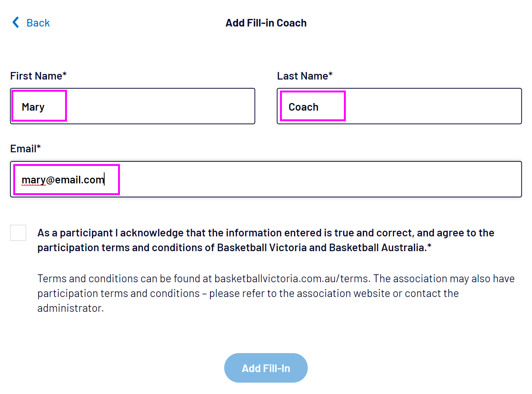This screenshot has width=532, height=394.
Task: Go back using the Back link text
Action: (38, 23)
